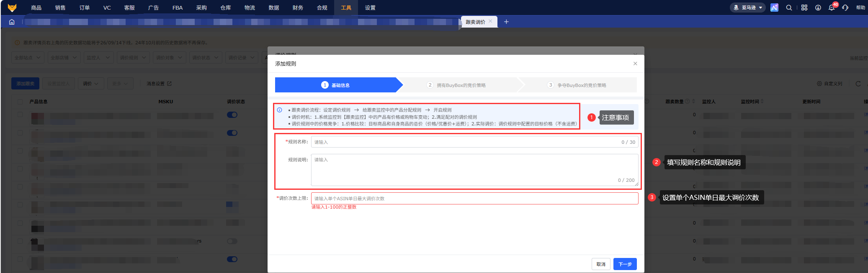Open the FBA menu
This screenshot has height=273, width=868.
pyautogui.click(x=178, y=8)
